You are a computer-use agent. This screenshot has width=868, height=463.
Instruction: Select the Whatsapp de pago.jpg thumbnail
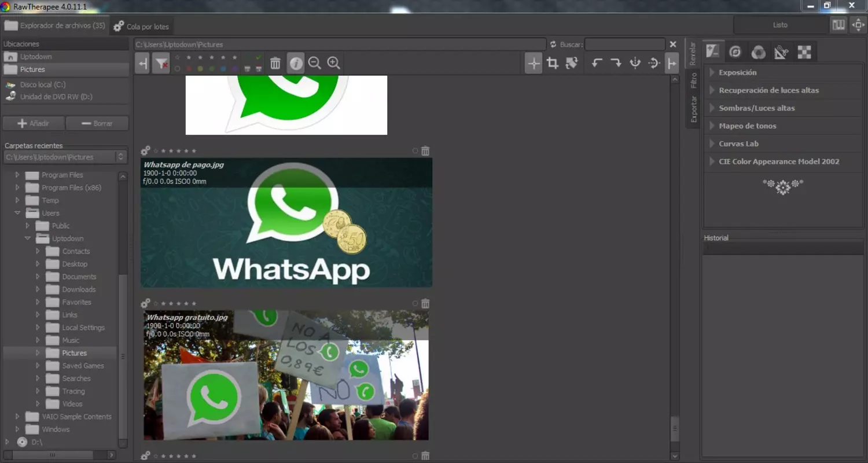pos(286,223)
